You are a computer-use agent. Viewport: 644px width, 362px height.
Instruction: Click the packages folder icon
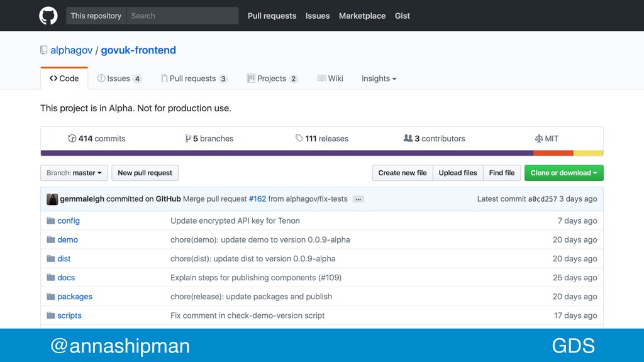[x=50, y=297]
